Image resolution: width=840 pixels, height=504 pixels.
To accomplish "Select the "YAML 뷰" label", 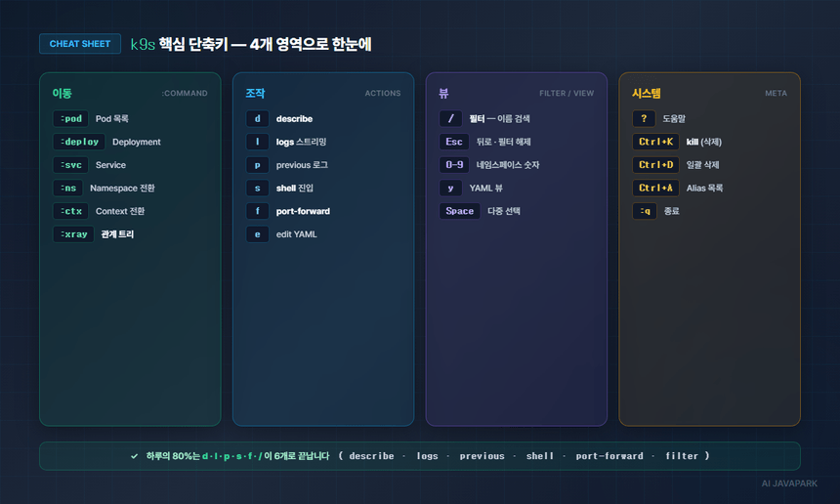I will click(485, 188).
